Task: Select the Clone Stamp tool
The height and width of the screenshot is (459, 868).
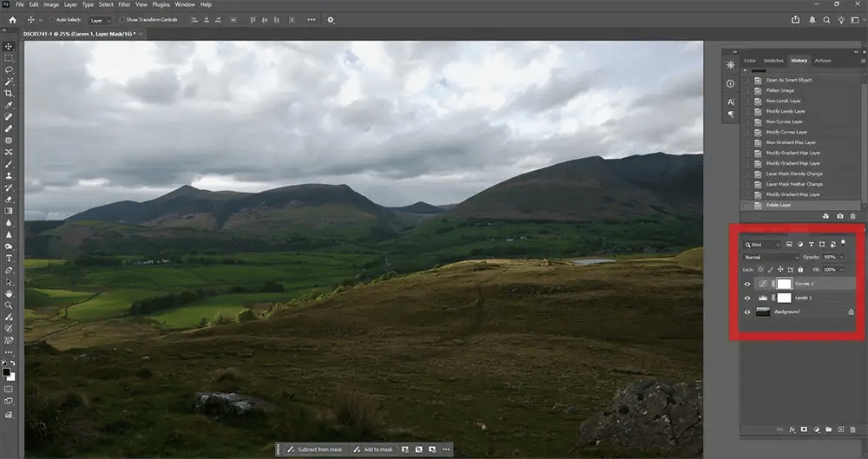Action: pos(9,175)
